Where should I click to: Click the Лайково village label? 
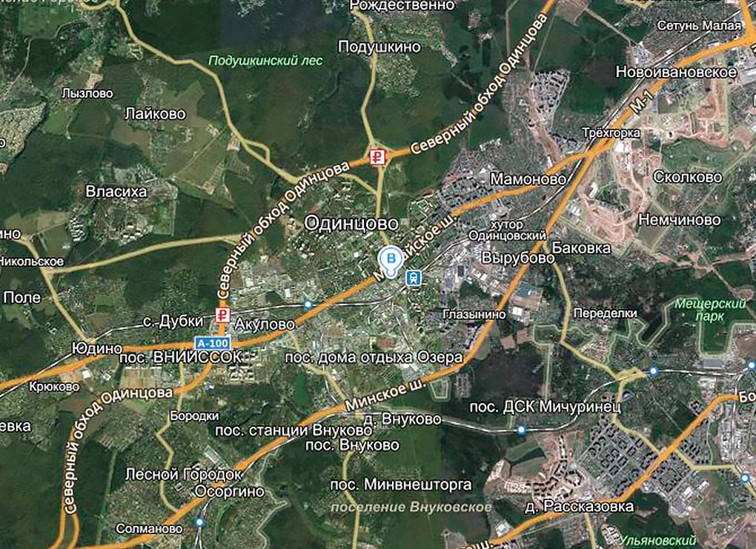(155, 114)
